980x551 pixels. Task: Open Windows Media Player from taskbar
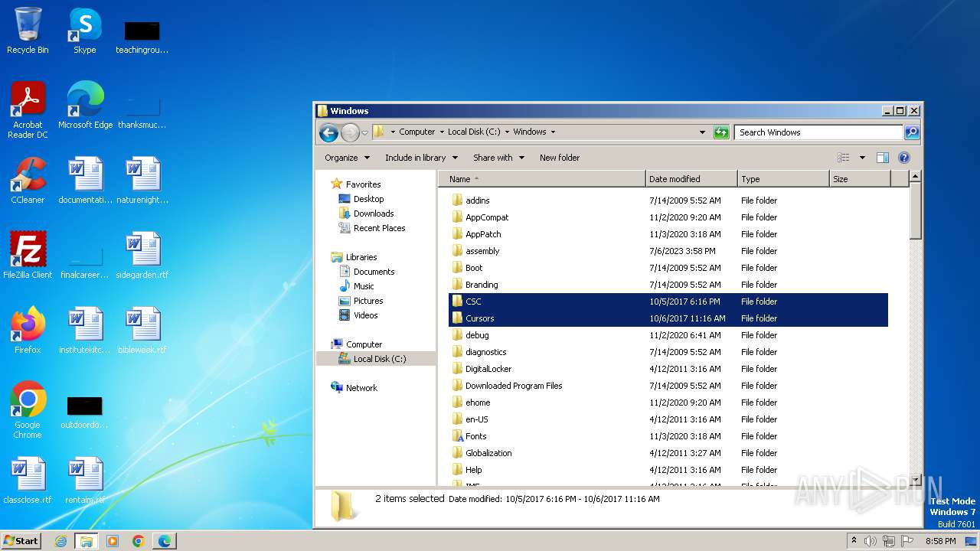click(113, 541)
